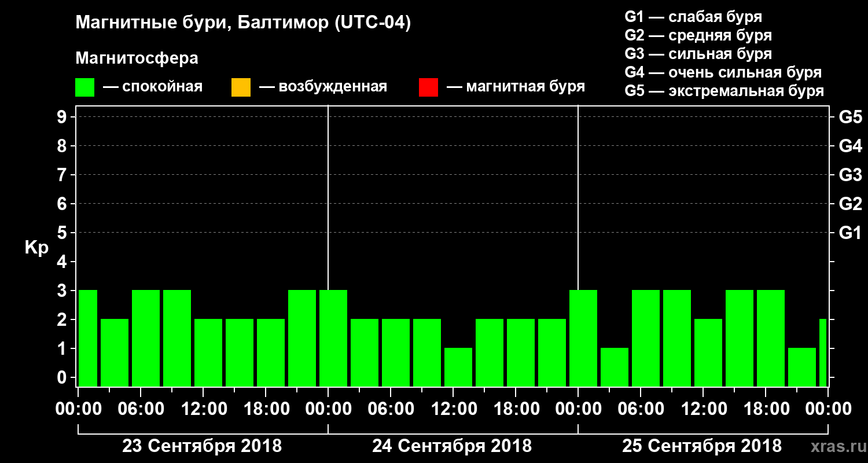Click the 15:00 bar on 23 September

(x=240, y=352)
